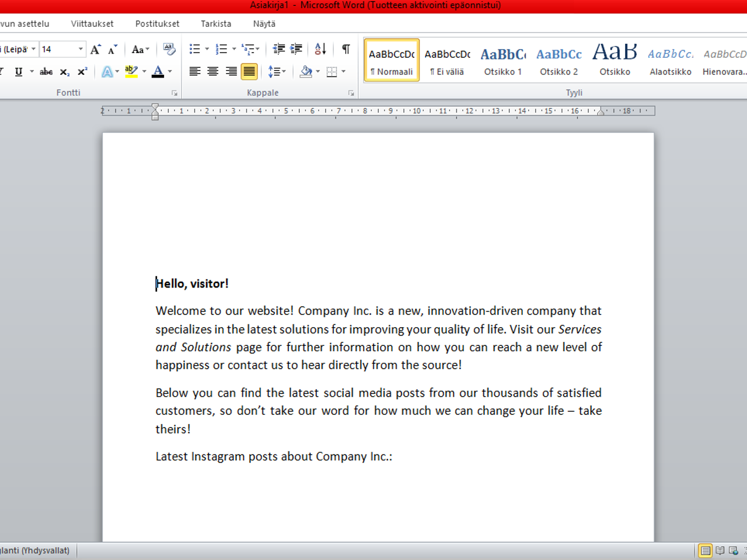Apply the Normaali style
Viewport: 747px width, 560px height.
(x=392, y=60)
